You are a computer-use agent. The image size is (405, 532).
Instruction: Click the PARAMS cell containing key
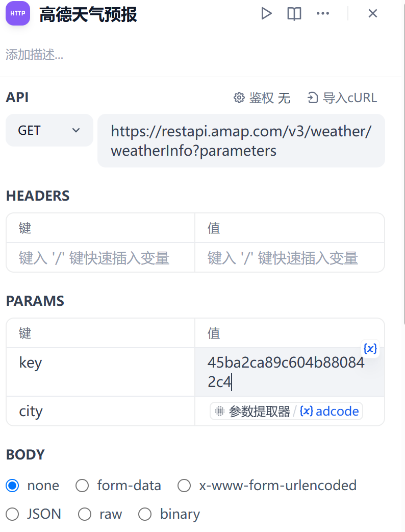point(100,372)
